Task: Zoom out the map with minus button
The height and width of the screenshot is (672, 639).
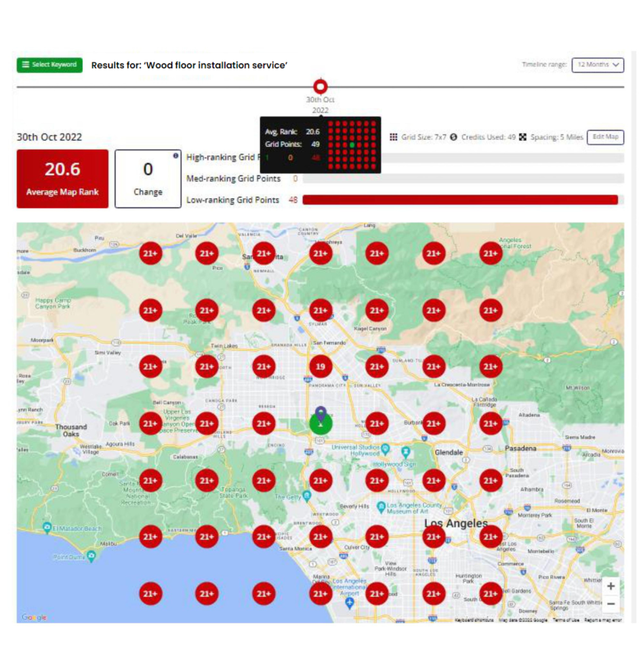Action: 611,604
